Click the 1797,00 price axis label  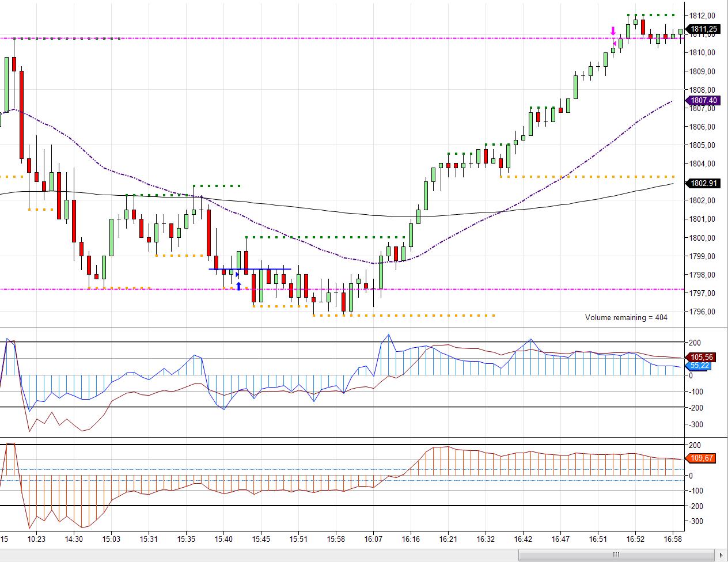[703, 293]
